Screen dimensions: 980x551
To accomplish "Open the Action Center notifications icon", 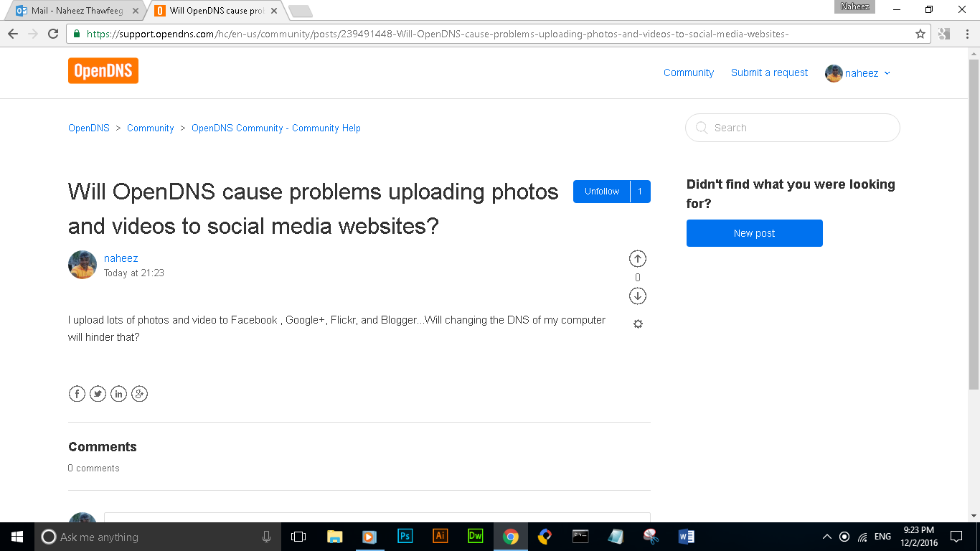I will (956, 537).
